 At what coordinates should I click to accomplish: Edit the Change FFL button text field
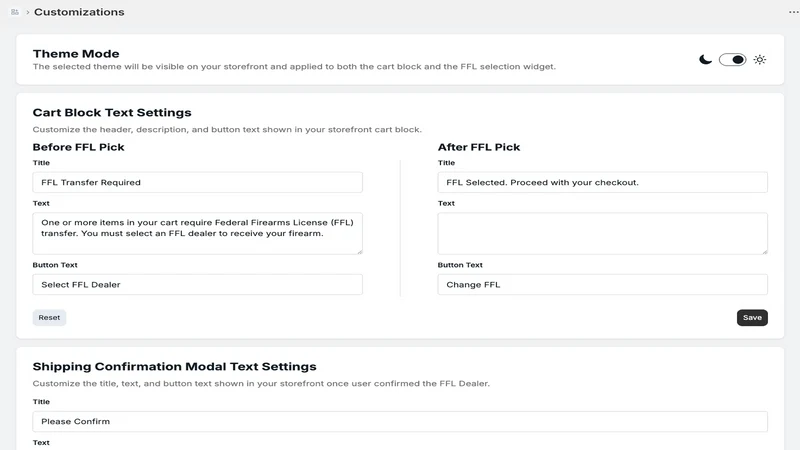[603, 284]
